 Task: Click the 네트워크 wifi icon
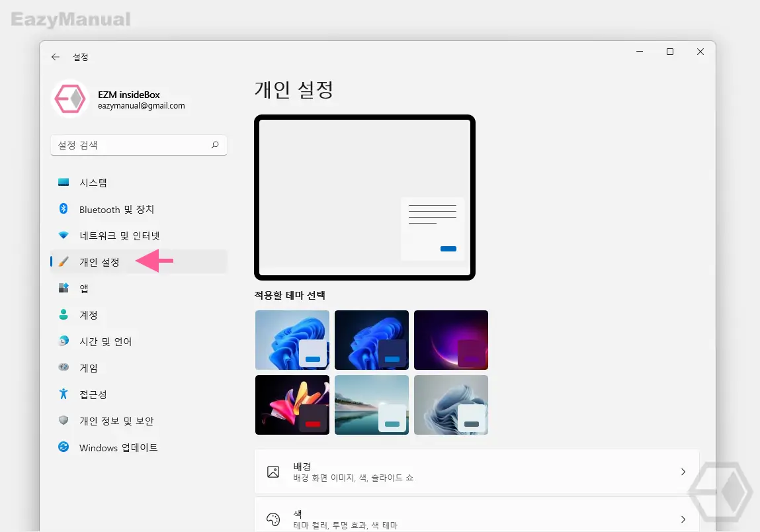[x=63, y=235]
